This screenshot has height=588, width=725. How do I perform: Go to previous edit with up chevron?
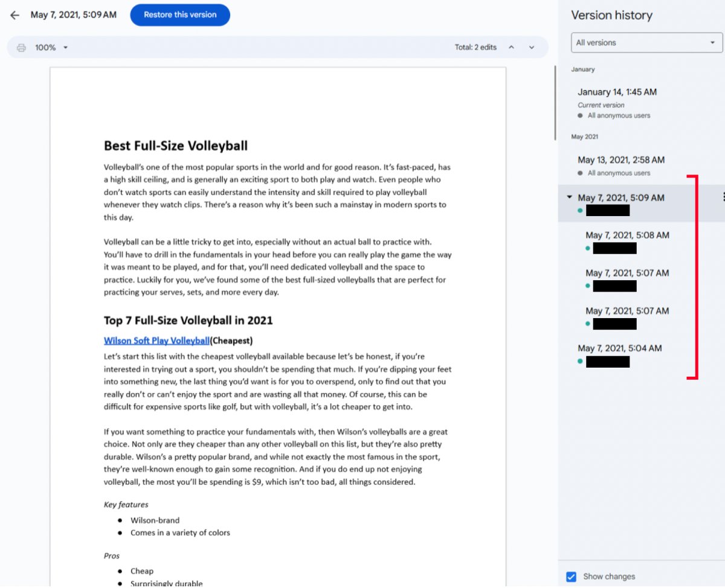pyautogui.click(x=511, y=48)
